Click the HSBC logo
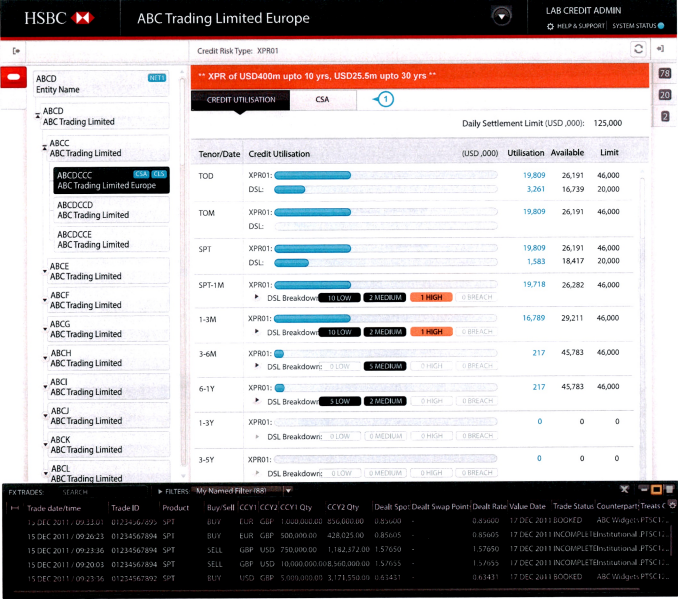Screen dimensions: 678x599 pyautogui.click(x=59, y=18)
